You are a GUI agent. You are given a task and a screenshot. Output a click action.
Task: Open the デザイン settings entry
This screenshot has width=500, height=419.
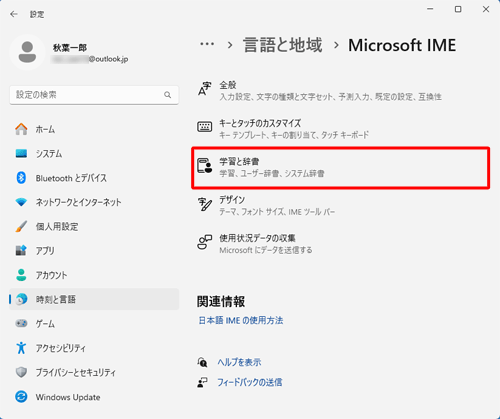pyautogui.click(x=341, y=206)
